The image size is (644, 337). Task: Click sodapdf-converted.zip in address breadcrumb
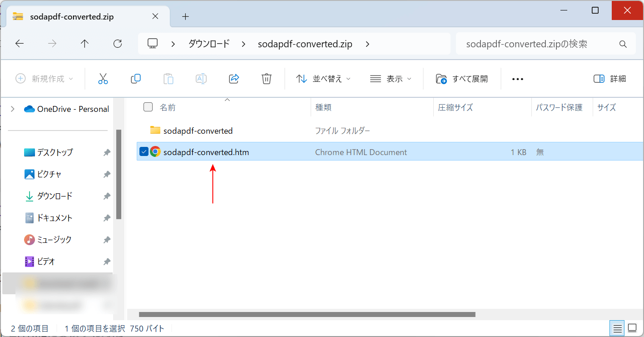pyautogui.click(x=305, y=44)
